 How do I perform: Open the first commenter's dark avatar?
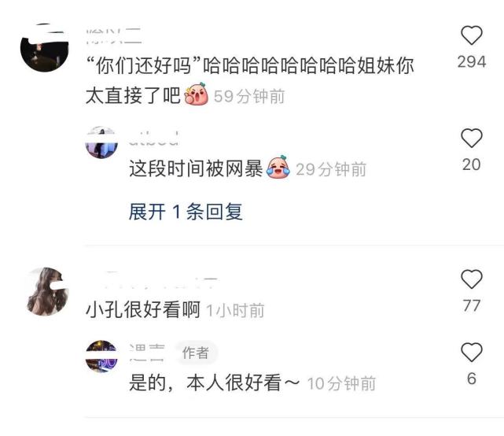click(x=44, y=48)
